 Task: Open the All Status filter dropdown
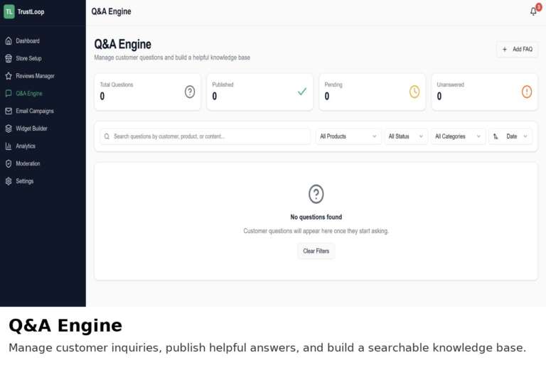tap(406, 136)
